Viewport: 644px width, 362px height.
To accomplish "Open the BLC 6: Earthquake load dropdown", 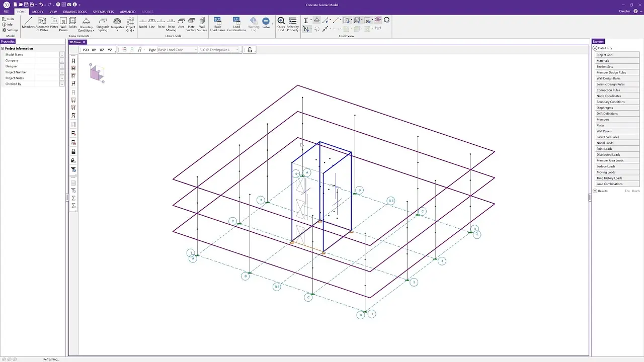I will (x=219, y=50).
